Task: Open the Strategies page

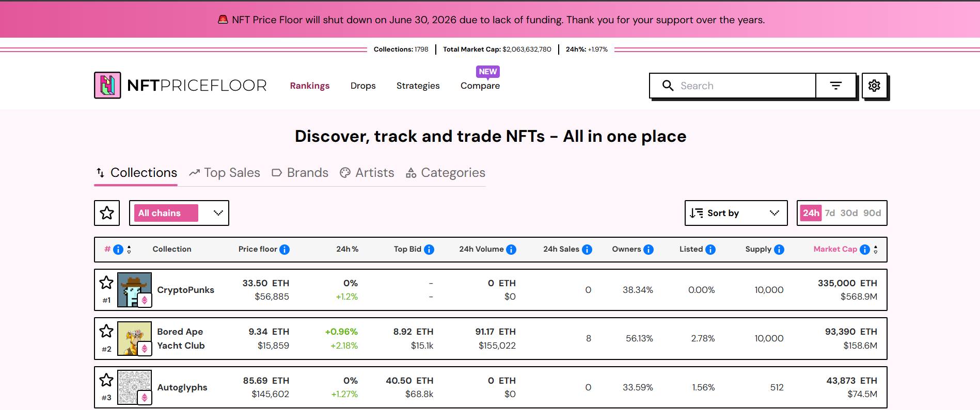Action: point(418,86)
